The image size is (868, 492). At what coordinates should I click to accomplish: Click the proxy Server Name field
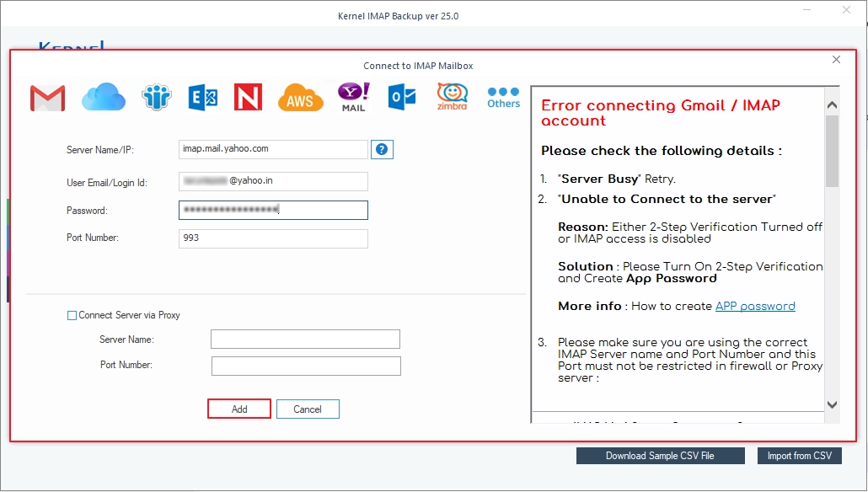coord(306,340)
